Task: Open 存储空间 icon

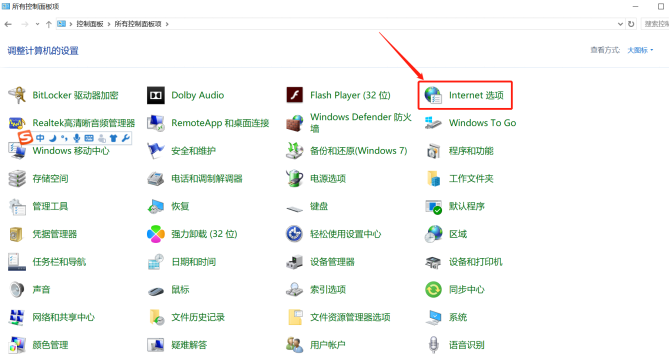Action: [17, 178]
